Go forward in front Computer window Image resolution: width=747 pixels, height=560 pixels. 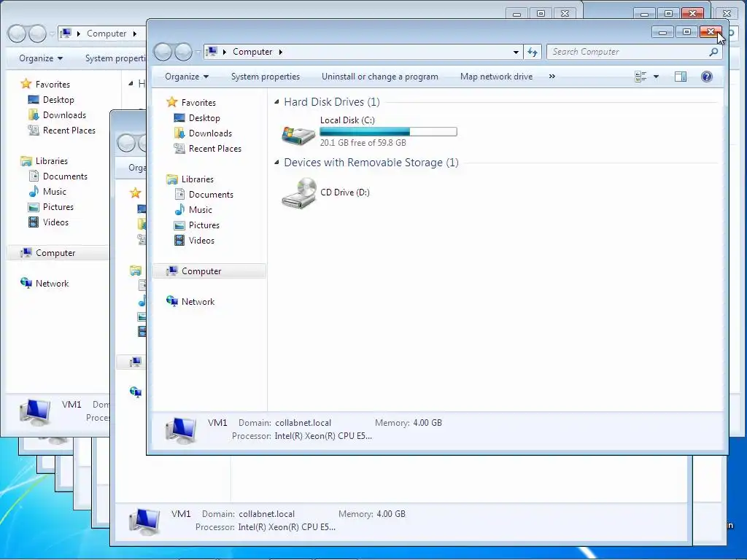(x=183, y=52)
